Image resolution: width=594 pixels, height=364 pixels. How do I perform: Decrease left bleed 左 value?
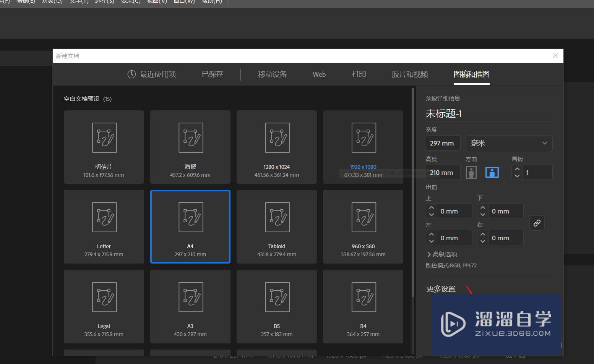432,241
